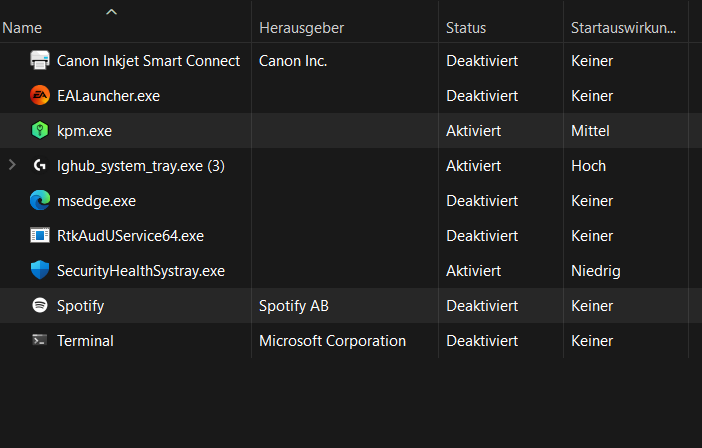Viewport: 702px width, 448px height.
Task: Select the Spotify AB publisher cell
Action: click(293, 306)
